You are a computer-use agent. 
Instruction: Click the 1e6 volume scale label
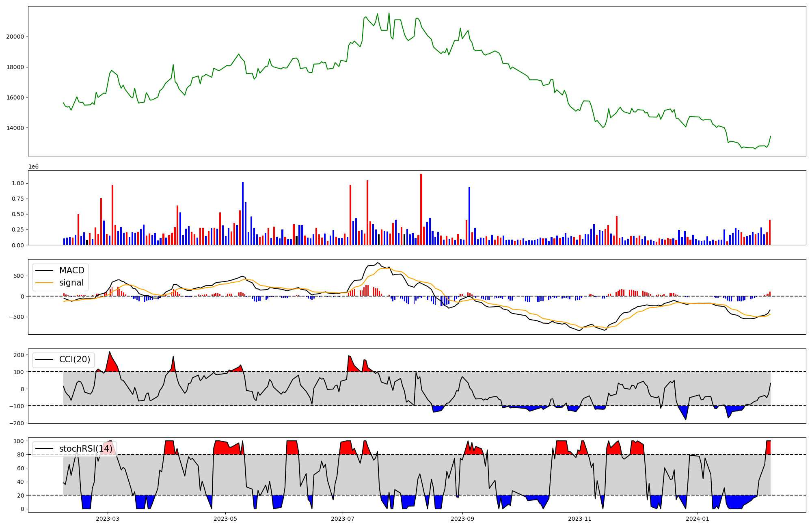[33, 167]
